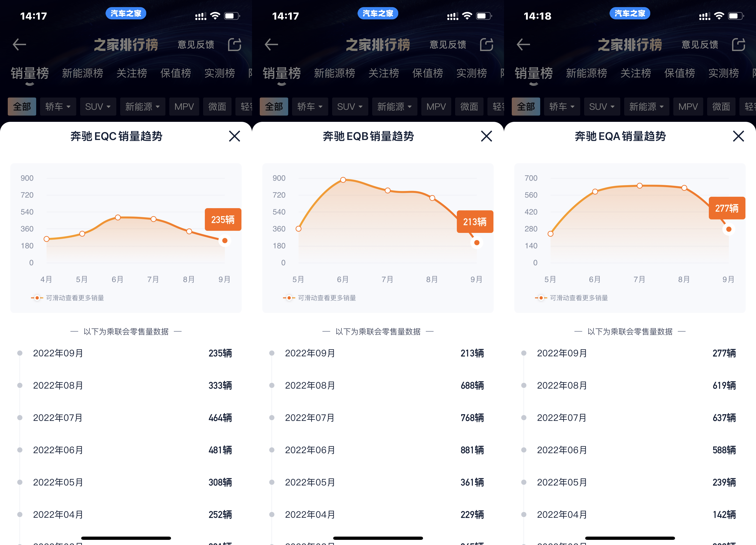The height and width of the screenshot is (545, 756).
Task: Select the 实测榜 tab on the EQA screen
Action: 724,73
